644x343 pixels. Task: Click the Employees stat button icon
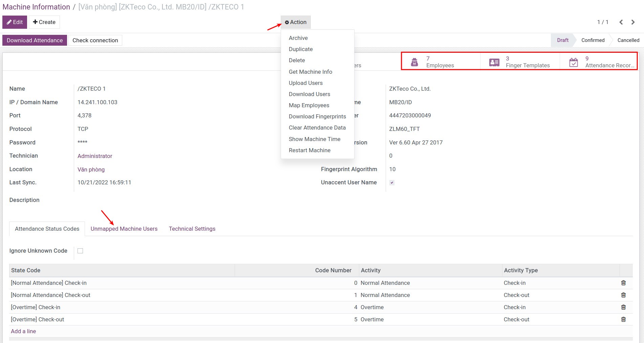click(414, 62)
